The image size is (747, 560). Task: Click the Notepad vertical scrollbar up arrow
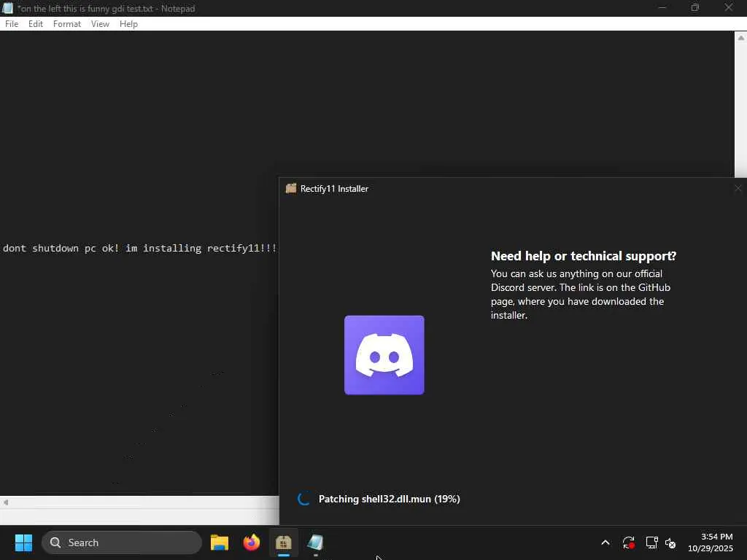coord(741,38)
